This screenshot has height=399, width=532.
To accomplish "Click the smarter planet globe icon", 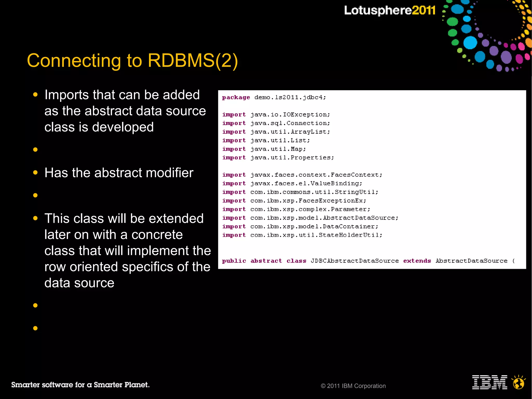I will (519, 382).
